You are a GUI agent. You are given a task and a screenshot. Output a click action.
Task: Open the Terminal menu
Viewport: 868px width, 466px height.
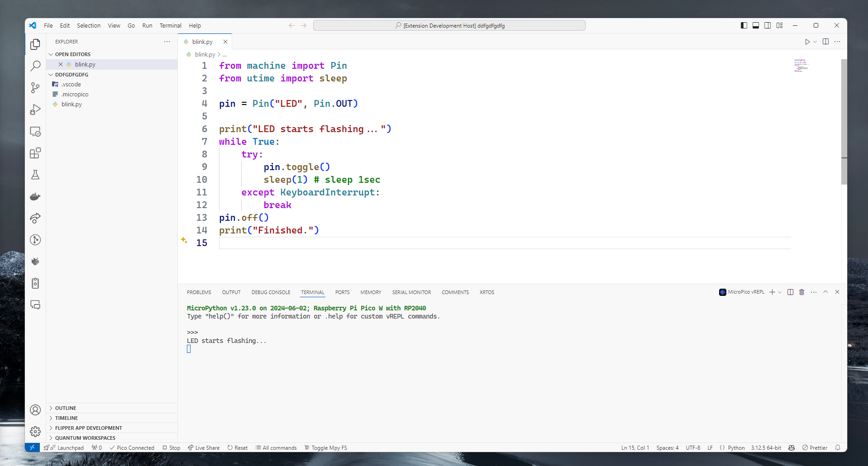coord(170,25)
